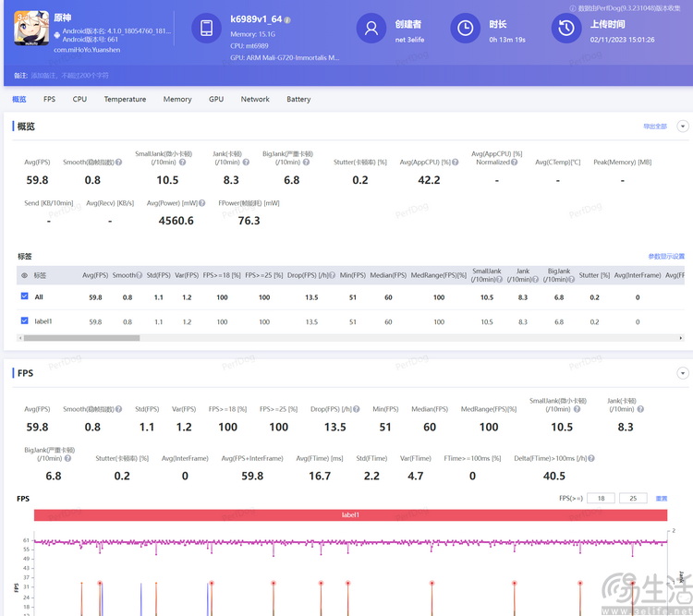Click the Delta(FTime) value 40.5
The width and height of the screenshot is (693, 616).
pyautogui.click(x=554, y=476)
